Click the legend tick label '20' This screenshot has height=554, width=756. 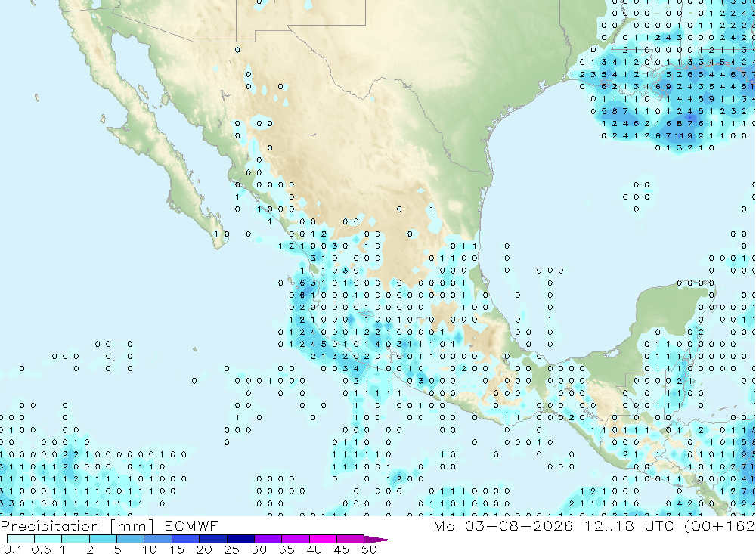pyautogui.click(x=204, y=549)
